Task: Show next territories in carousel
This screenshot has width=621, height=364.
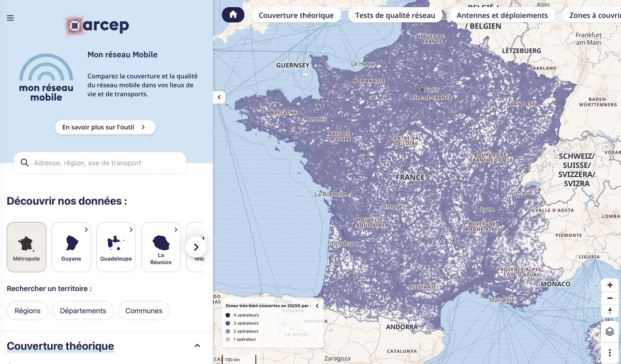Action: click(196, 247)
